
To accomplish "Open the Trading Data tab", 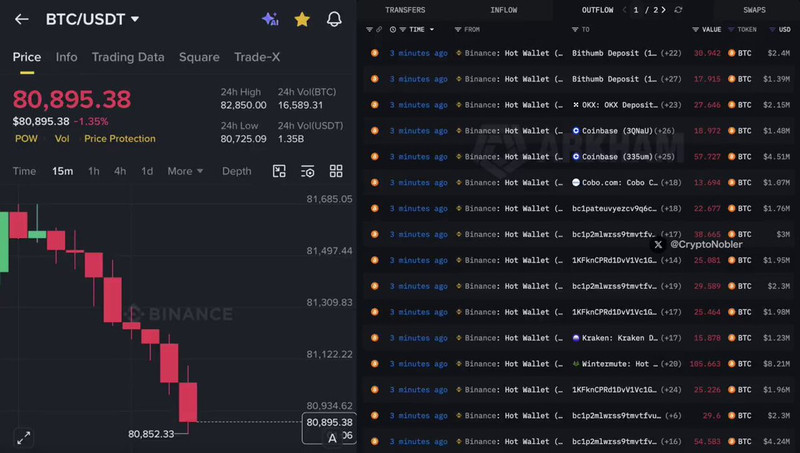I will 128,57.
